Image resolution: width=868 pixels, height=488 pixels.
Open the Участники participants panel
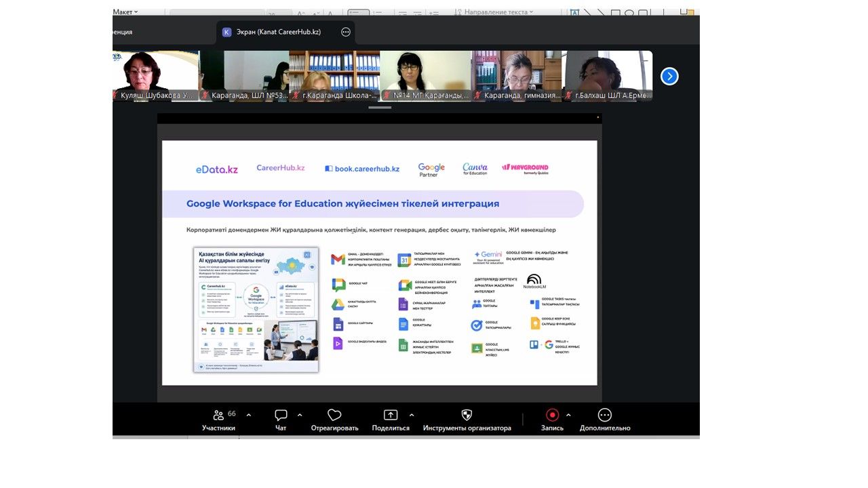(218, 420)
